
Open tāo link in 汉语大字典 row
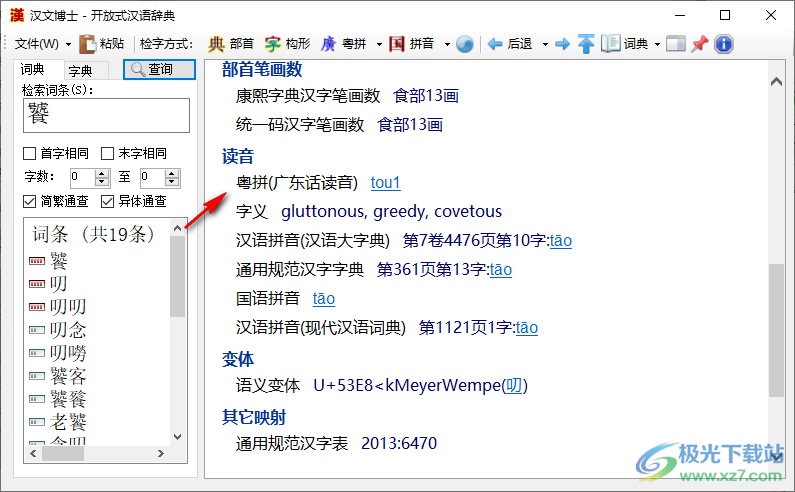point(561,240)
